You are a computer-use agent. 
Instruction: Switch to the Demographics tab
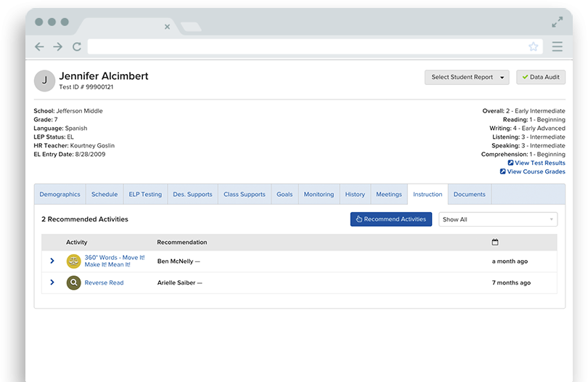point(60,195)
